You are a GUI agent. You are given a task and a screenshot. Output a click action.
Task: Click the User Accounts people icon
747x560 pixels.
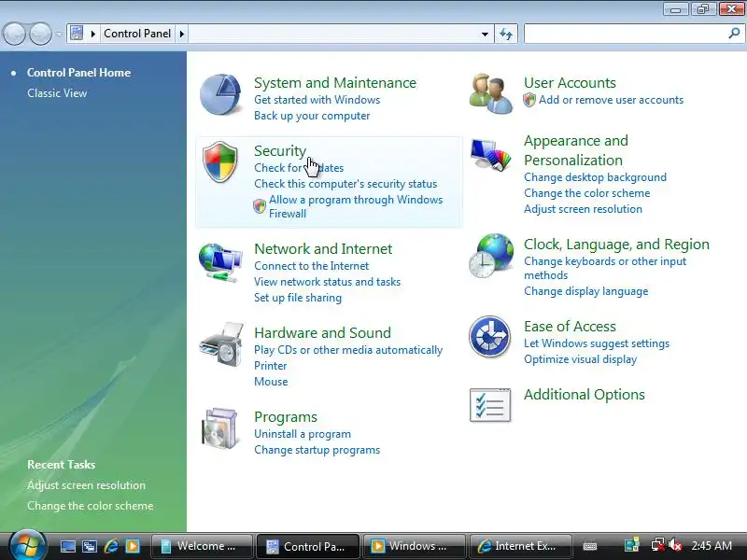pos(491,94)
